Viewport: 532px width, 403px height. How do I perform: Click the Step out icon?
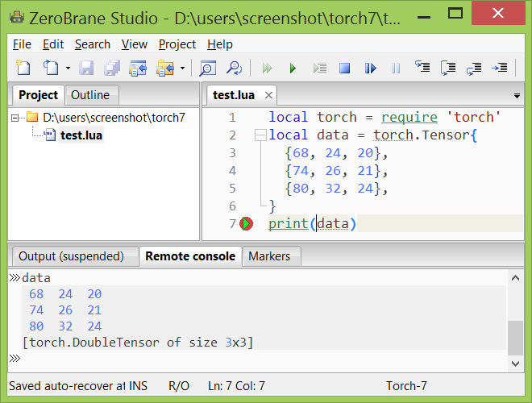pos(474,69)
